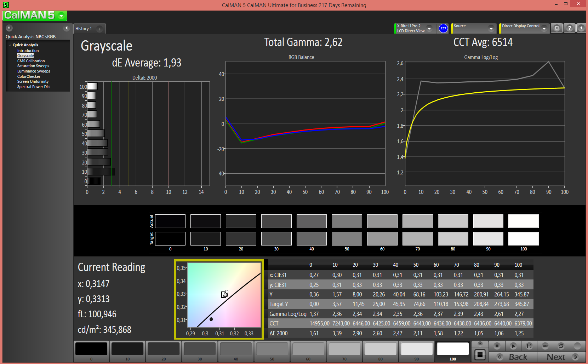Open the CMS Calibration workflow page

(x=31, y=61)
